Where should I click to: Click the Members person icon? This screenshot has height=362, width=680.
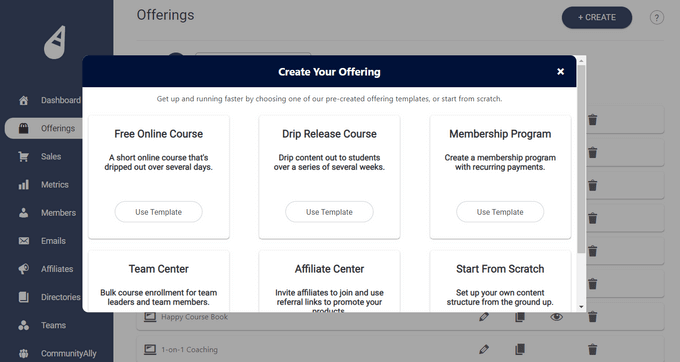pos(23,213)
